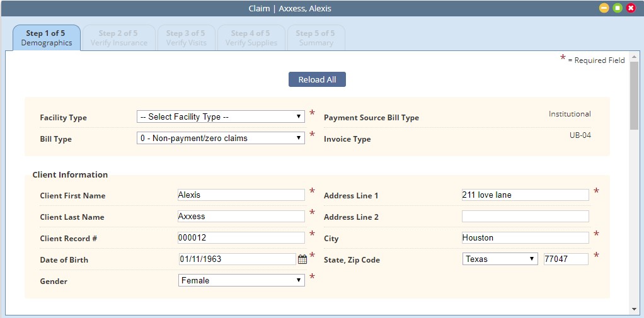The height and width of the screenshot is (318, 644).
Task: Close the claim window with red button
Action: point(631,8)
